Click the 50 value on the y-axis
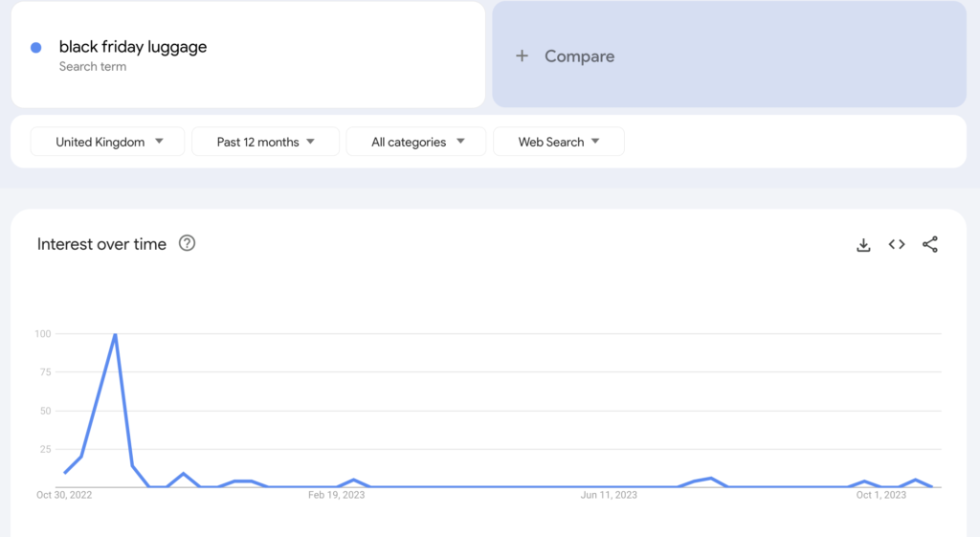Viewport: 980px width, 537px height. tap(45, 412)
